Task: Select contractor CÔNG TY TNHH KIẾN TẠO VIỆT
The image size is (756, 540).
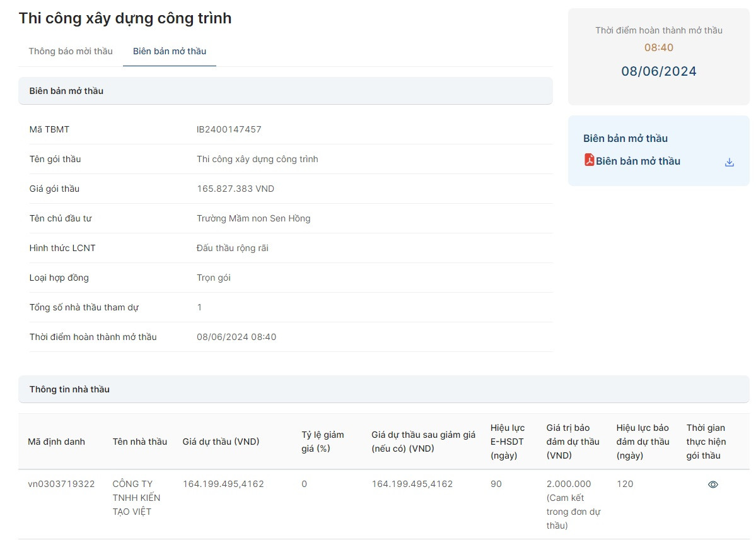Action: point(136,498)
